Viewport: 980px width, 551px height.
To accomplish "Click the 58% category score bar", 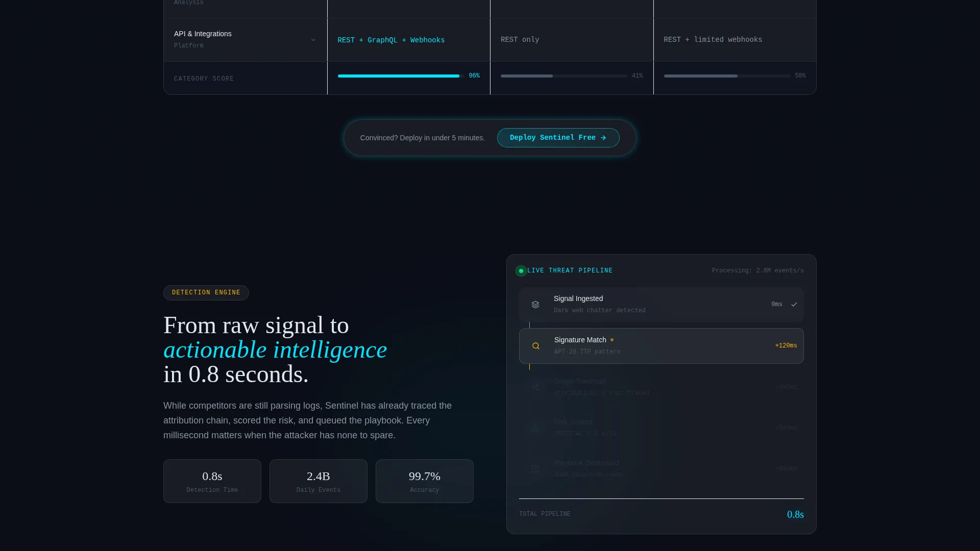I will (727, 76).
